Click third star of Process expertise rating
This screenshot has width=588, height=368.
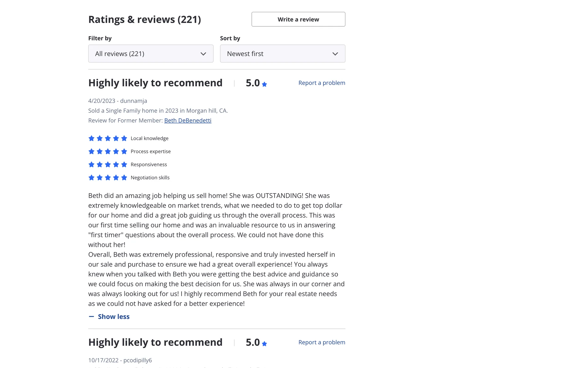(108, 151)
